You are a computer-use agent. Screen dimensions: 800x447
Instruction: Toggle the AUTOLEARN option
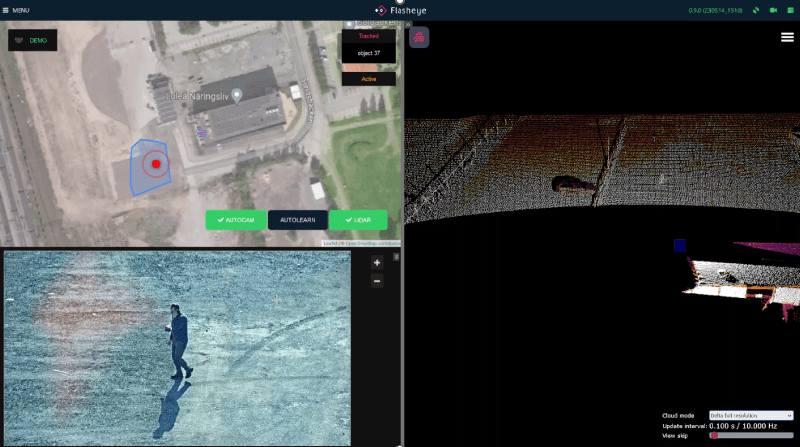click(x=297, y=220)
